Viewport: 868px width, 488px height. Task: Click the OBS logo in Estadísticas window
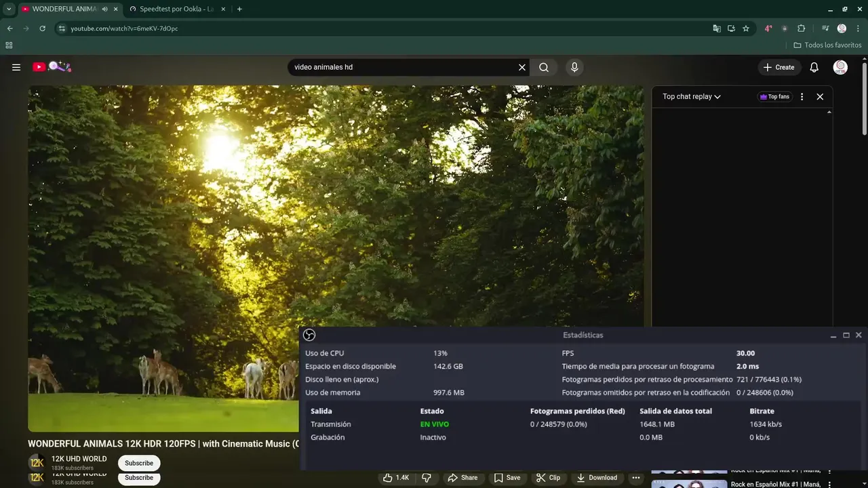click(x=309, y=335)
